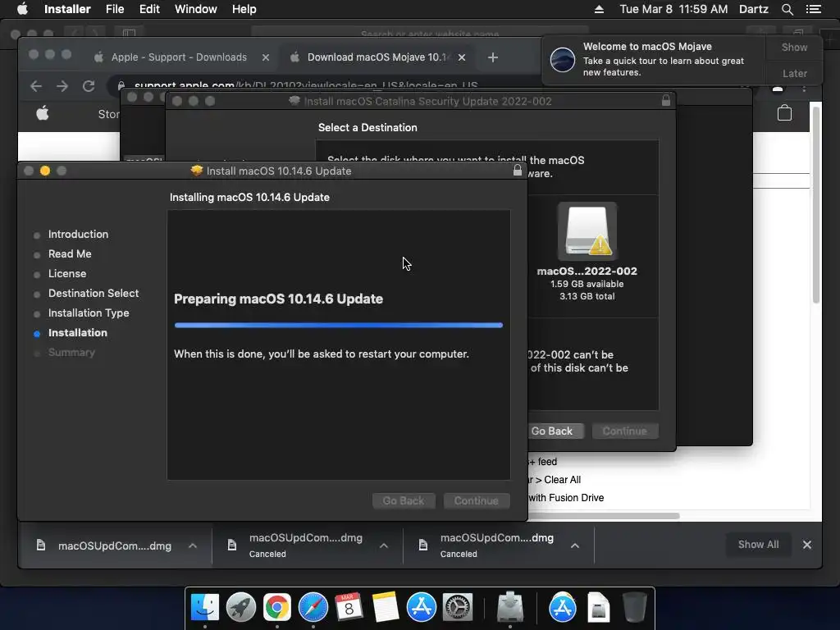The width and height of the screenshot is (840, 630).
Task: Open the Trash in the Dock
Action: click(635, 608)
